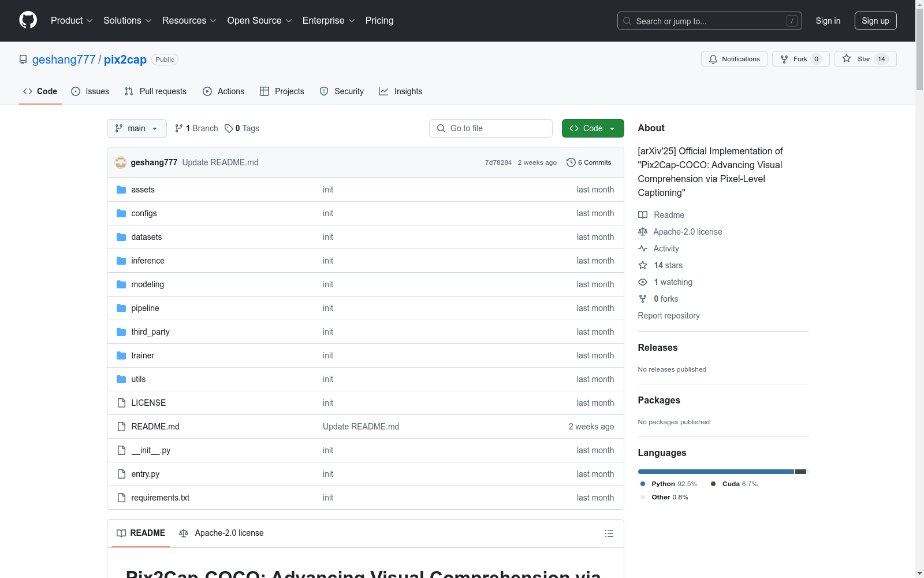
Task: Open README outline list icon
Action: point(609,533)
